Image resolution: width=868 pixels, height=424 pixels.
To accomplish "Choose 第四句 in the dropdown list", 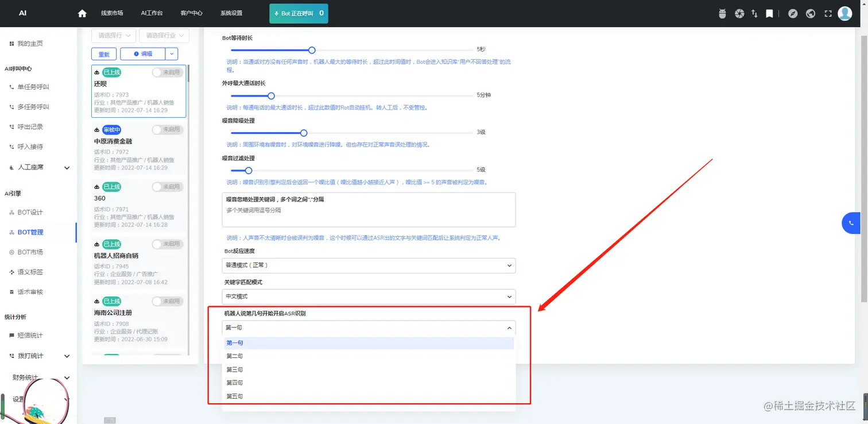I will (369, 383).
